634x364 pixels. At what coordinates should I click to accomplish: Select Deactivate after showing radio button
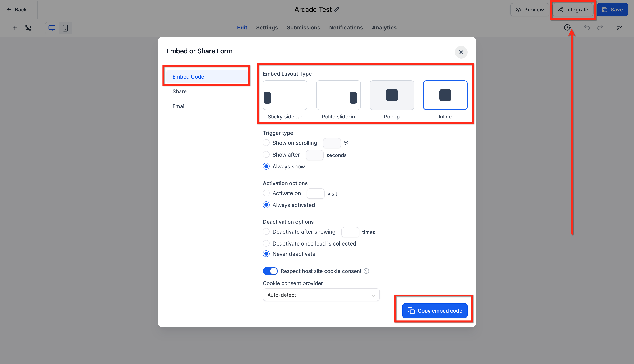[266, 231]
